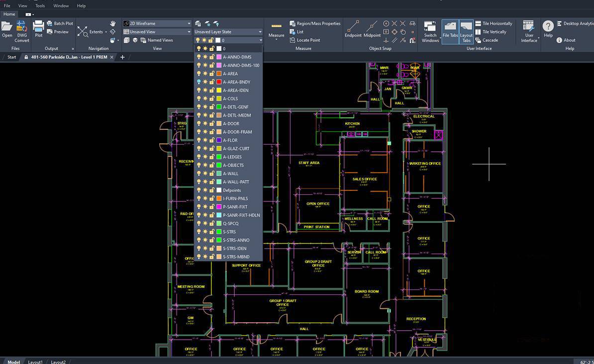Viewport: 594px width, 364px height.
Task: Click the Measure ruler tool
Action: (x=276, y=29)
